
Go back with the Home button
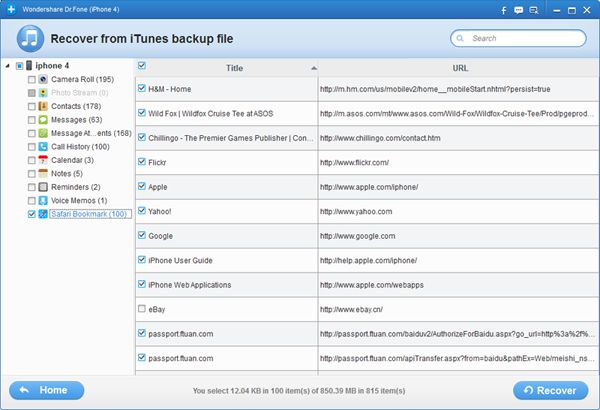tap(46, 390)
